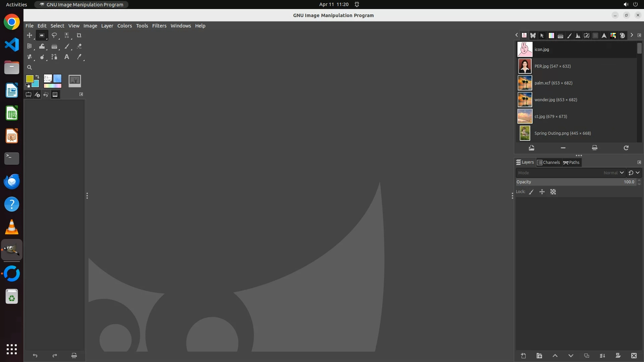Select the Text tool
The height and width of the screenshot is (362, 644).
click(67, 57)
